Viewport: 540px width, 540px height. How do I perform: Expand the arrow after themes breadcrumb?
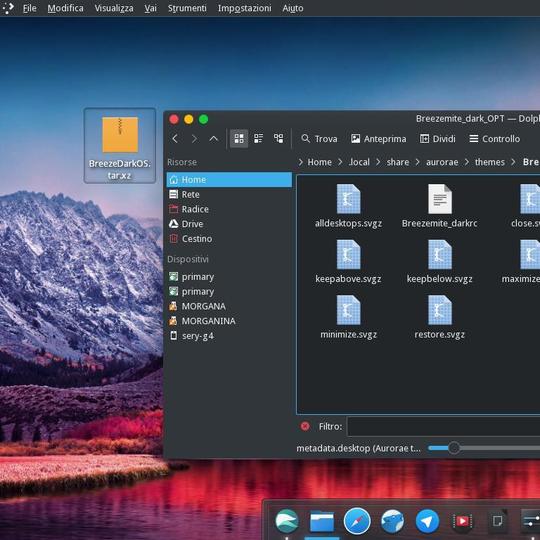click(513, 162)
